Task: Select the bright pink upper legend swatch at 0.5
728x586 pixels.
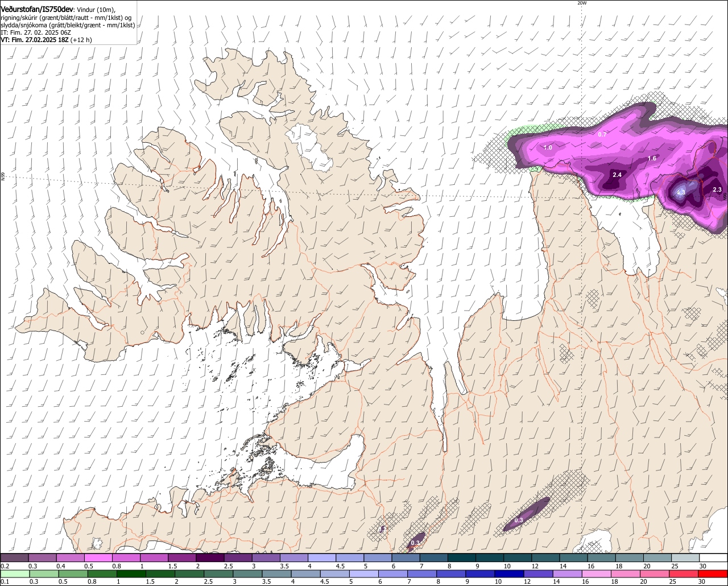Action: coord(98,558)
